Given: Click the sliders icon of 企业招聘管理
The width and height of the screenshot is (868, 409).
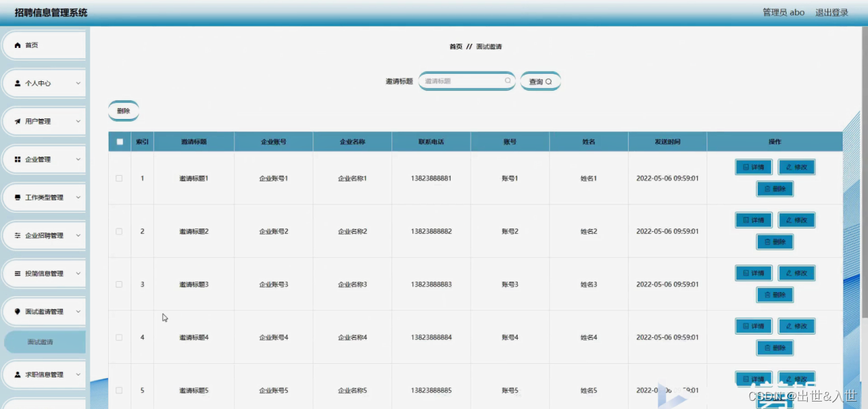Looking at the screenshot, I should (x=18, y=235).
